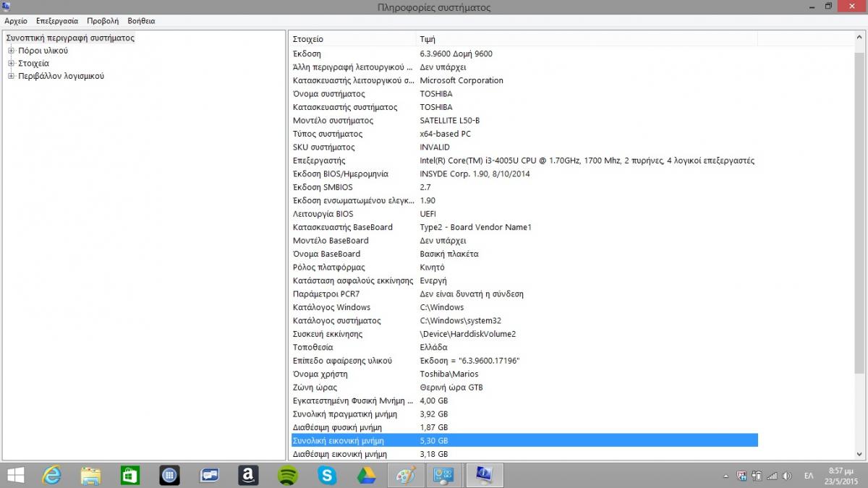Click the Microsoft Corporation value
The width and height of the screenshot is (868, 488).
461,80
